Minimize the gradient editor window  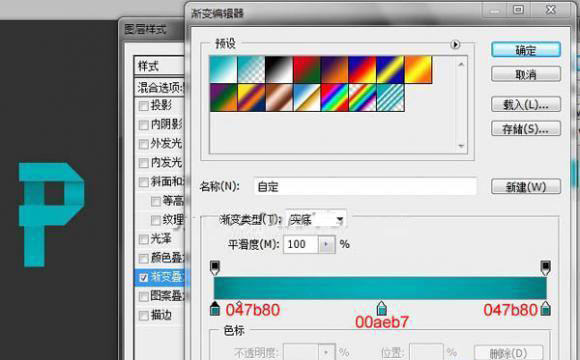[x=494, y=10]
